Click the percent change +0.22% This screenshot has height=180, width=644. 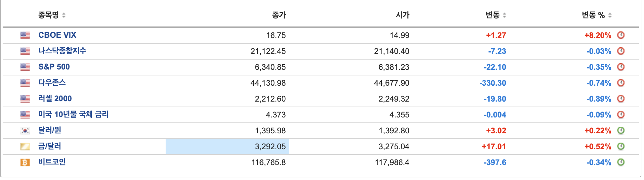click(x=598, y=131)
